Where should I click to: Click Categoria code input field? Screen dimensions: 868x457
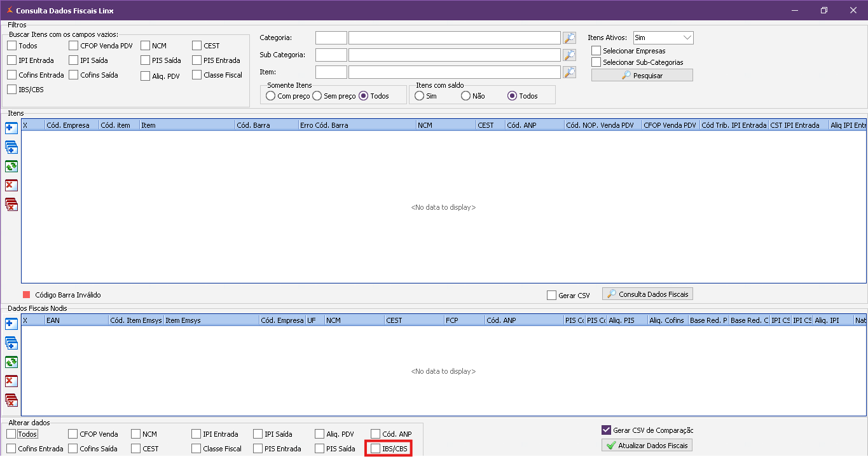click(x=331, y=38)
